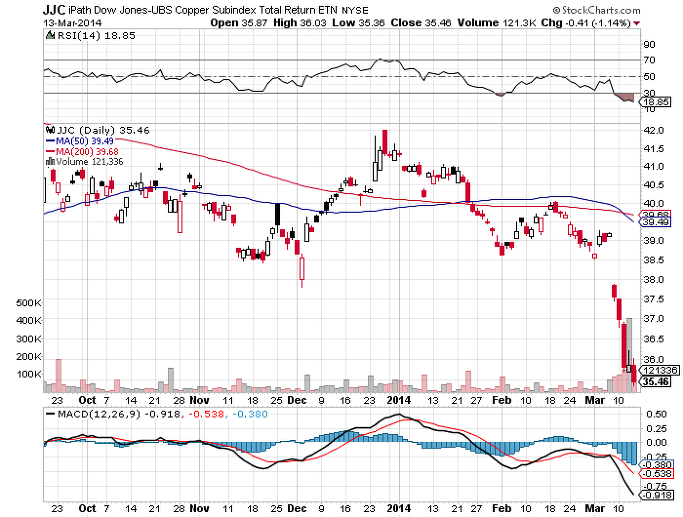The width and height of the screenshot is (683, 517).
Task: Click the RSI(14) 18.85 indicator label
Action: tap(96, 36)
